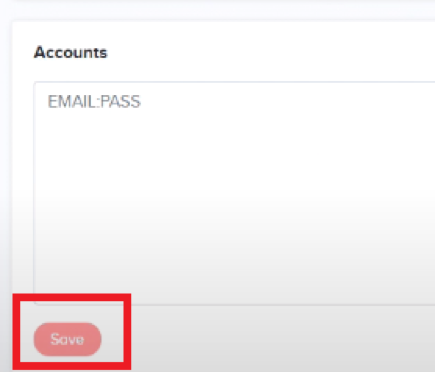Focus the Accounts text area
This screenshot has width=435, height=372.
point(234,193)
